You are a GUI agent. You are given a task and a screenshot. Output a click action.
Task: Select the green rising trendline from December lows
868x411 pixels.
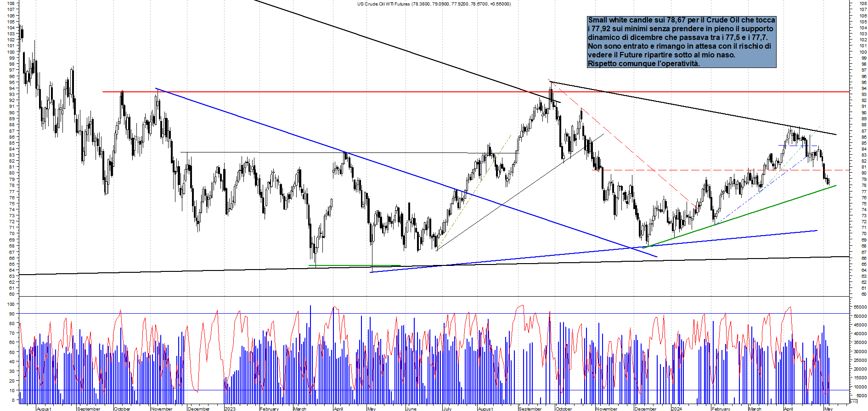coord(739,216)
